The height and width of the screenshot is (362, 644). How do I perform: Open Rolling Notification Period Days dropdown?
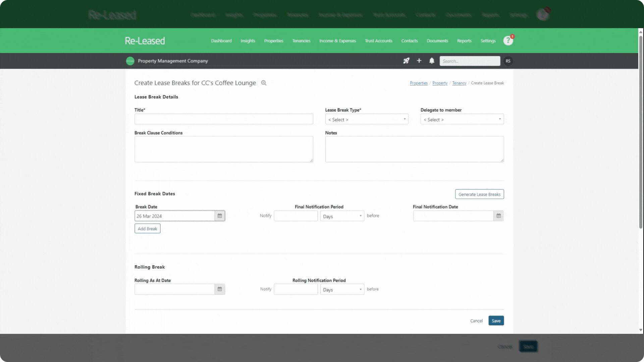(342, 289)
